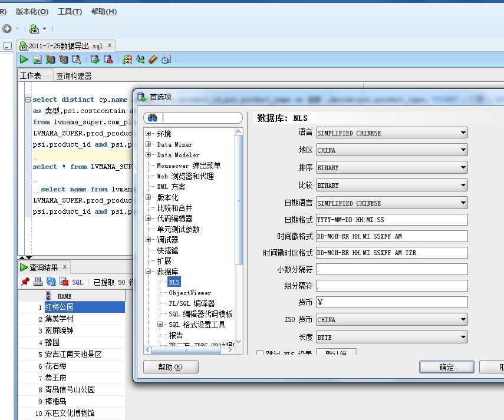Open the 语言 dropdown showing SIMPLIFIED CHINESE
504x420 pixels.
[x=462, y=133]
